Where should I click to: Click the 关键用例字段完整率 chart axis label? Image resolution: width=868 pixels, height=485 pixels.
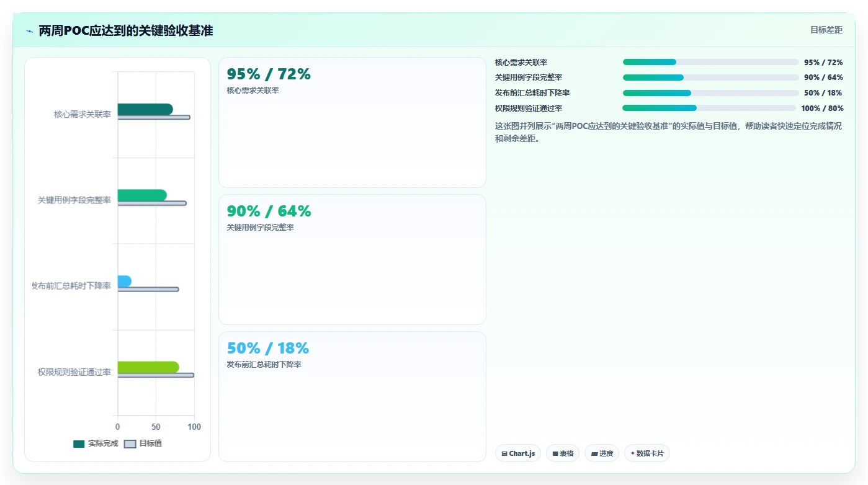[x=74, y=200]
